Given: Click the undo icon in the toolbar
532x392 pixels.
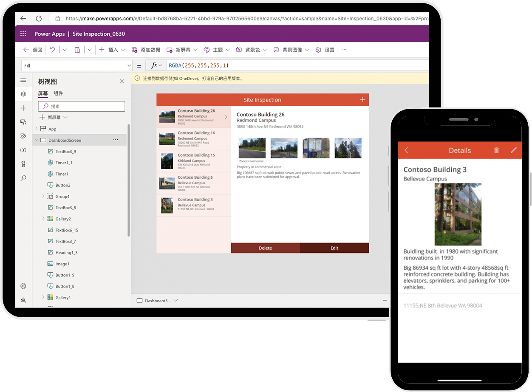Looking at the screenshot, I should tap(52, 50).
